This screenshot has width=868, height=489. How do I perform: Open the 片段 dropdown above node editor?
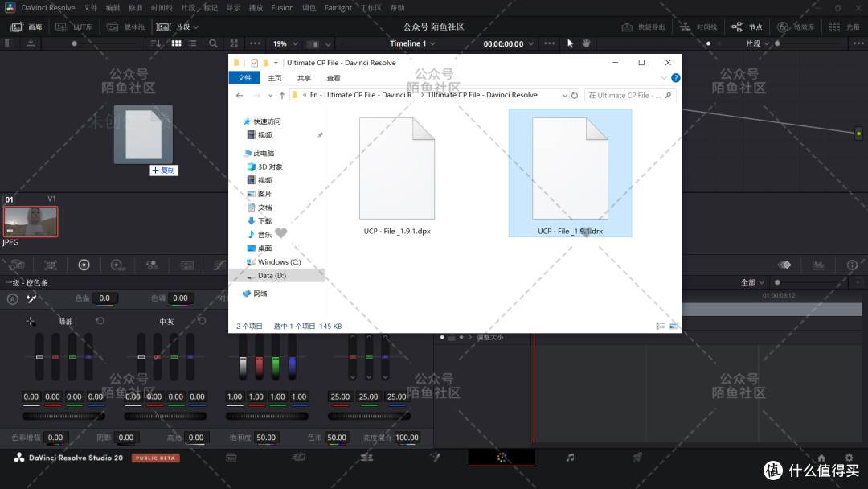click(x=757, y=43)
